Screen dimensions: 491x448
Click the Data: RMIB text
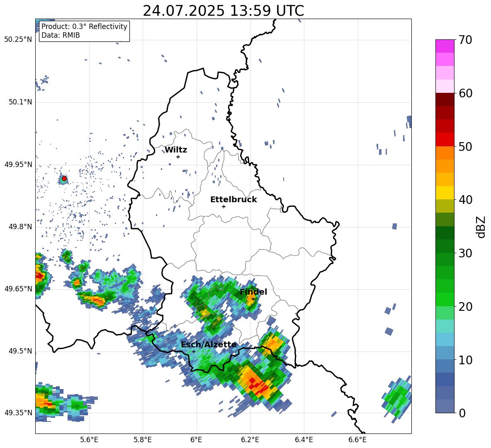click(61, 35)
